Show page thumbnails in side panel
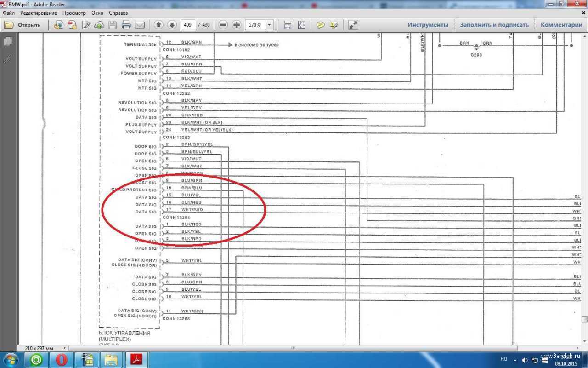Viewport: 588px width, 368px height. 8,41
